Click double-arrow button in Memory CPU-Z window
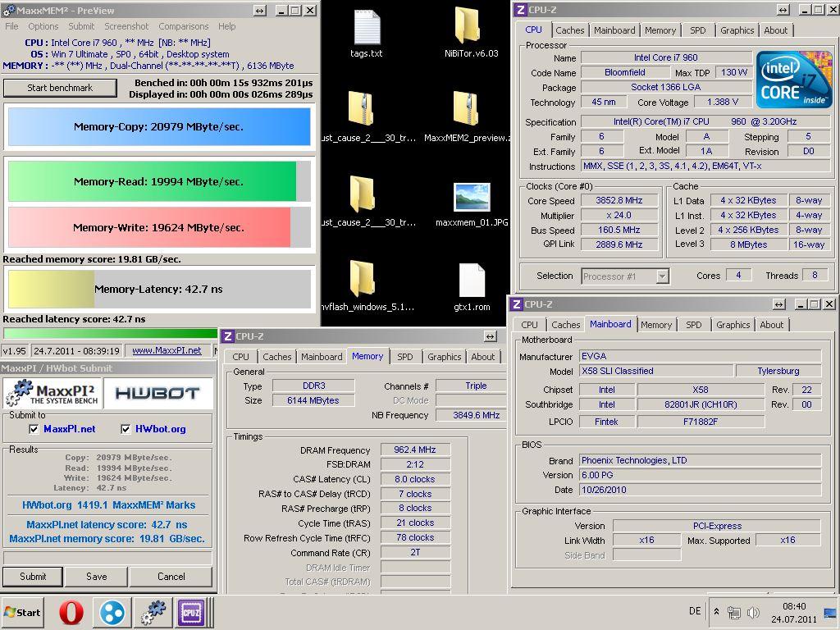 490,336
